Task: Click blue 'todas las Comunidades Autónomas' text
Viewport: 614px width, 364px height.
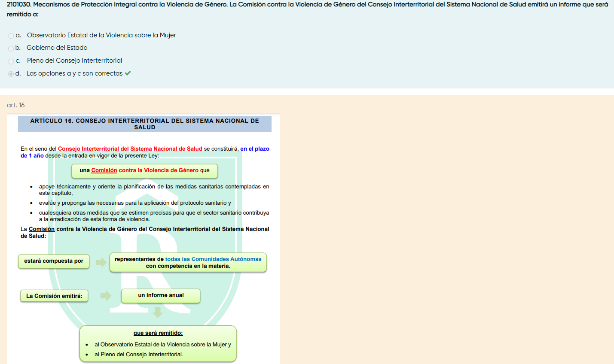Action: tap(213, 259)
